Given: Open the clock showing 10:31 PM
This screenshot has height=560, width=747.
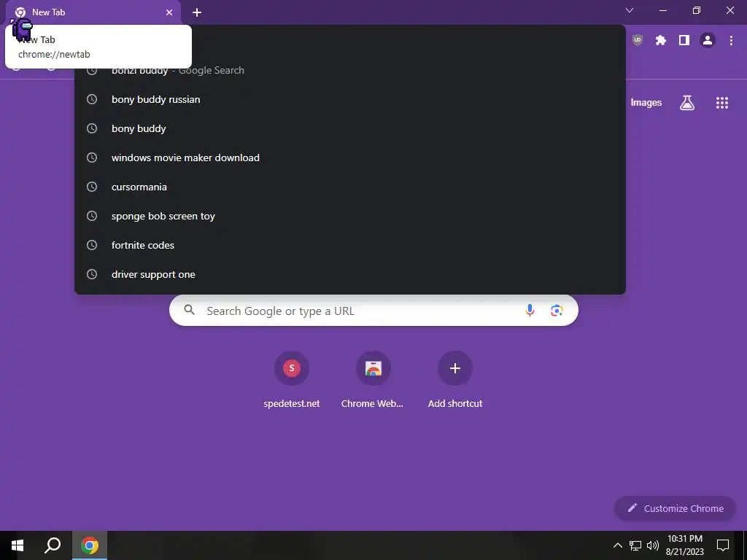Looking at the screenshot, I should (684, 545).
